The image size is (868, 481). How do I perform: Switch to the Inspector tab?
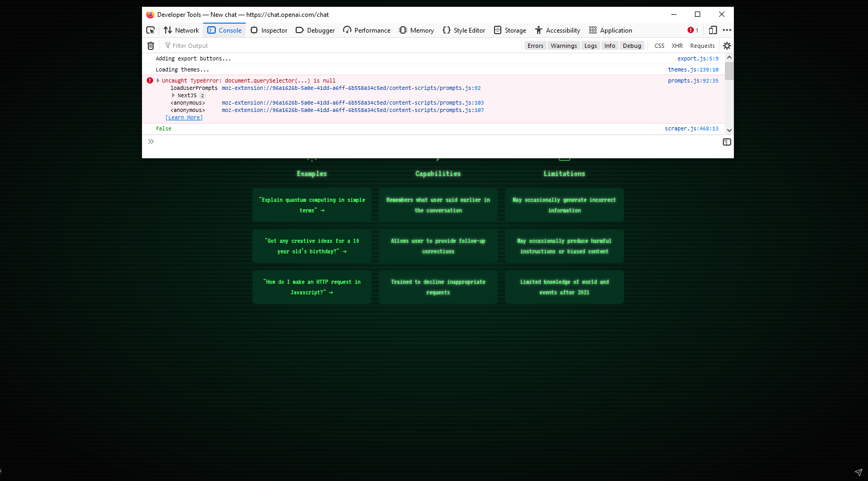click(268, 30)
